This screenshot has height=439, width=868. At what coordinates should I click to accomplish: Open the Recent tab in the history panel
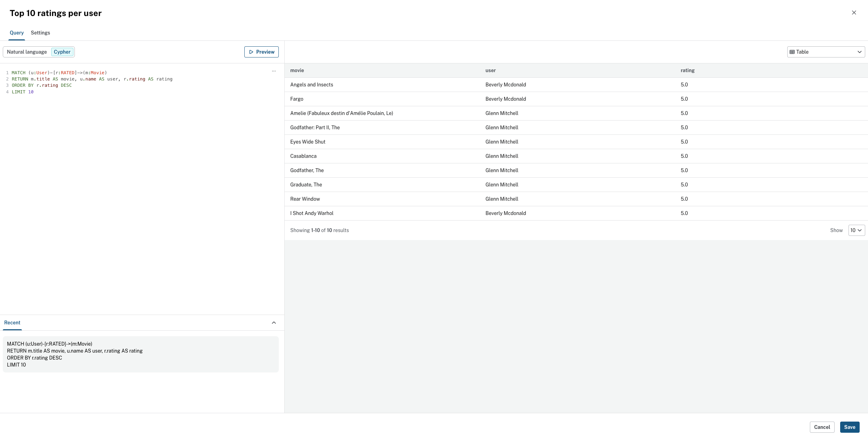click(12, 323)
